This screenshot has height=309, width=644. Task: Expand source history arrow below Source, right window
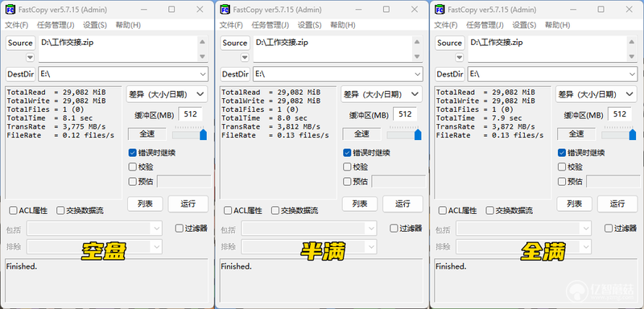pos(460,57)
